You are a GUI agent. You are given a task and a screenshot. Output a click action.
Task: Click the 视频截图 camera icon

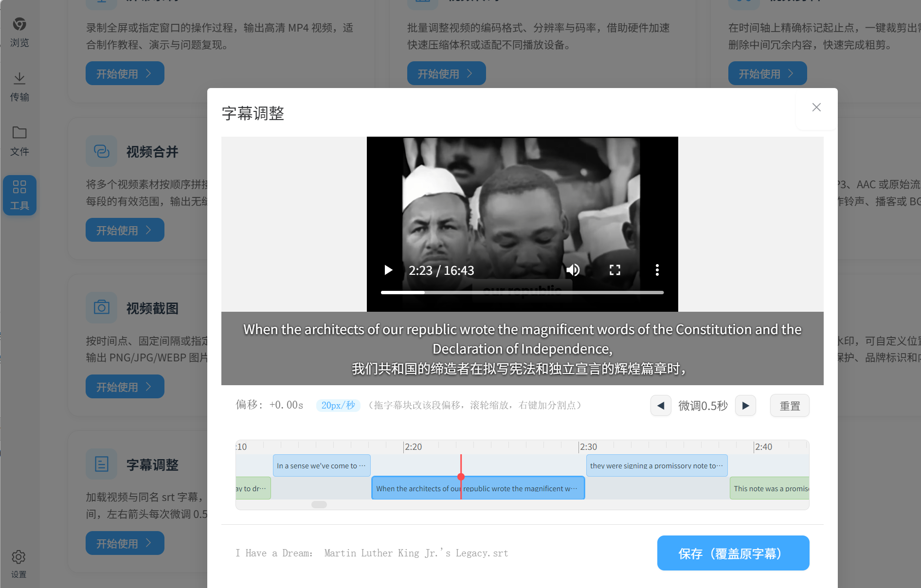pos(102,308)
